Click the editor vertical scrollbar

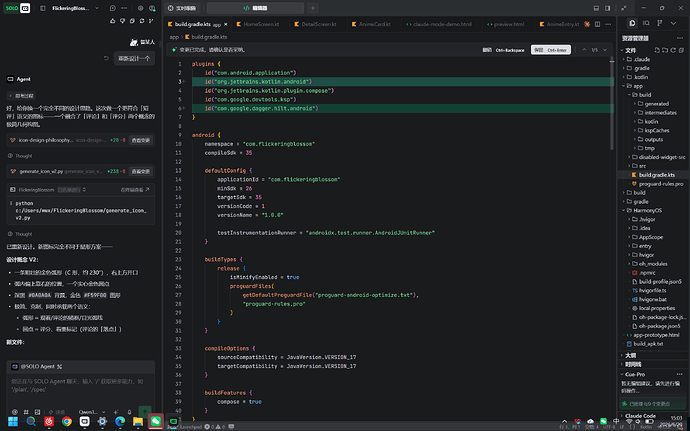612,103
